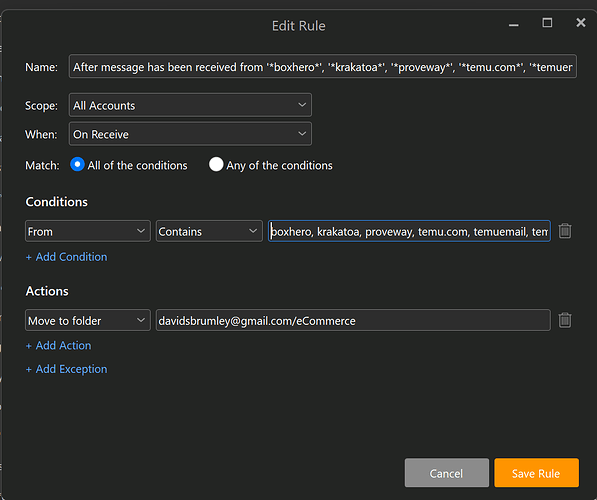Viewport: 597px width, 500px height.
Task: Maximize the Edit Rule dialog
Action: 547,23
